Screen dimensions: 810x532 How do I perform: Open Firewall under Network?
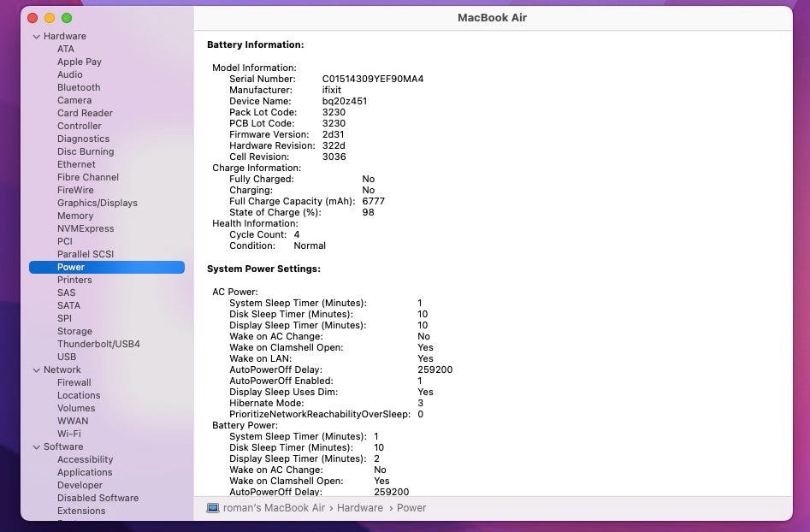pos(74,382)
